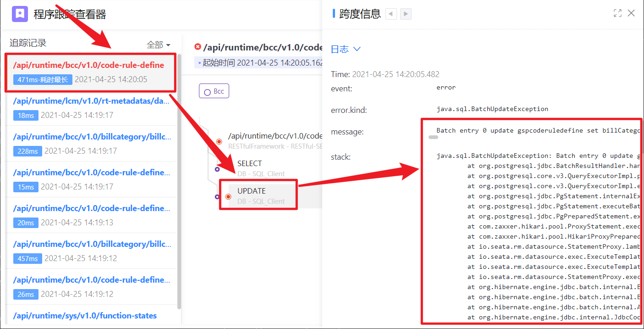Image resolution: width=644 pixels, height=329 pixels.
Task: Go to next span with right arrow
Action: coord(406,14)
